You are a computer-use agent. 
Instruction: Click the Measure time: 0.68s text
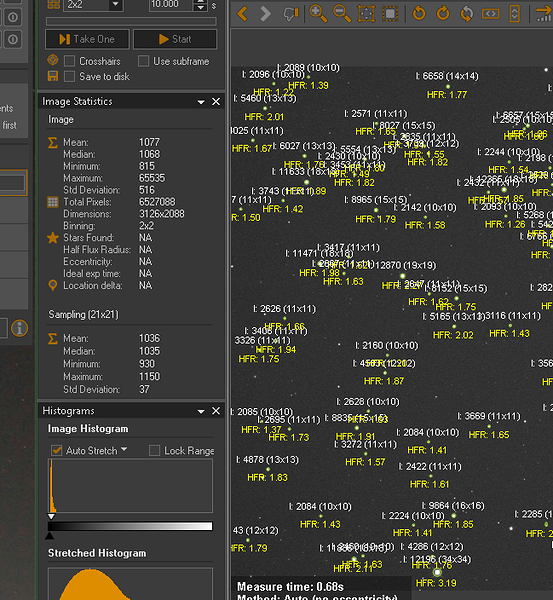(x=290, y=587)
